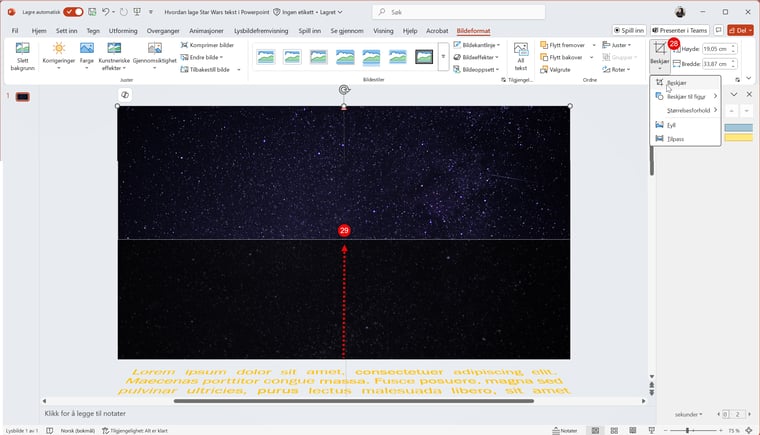Switch to slide sorter view icon
The width and height of the screenshot is (760, 435).
pos(614,430)
